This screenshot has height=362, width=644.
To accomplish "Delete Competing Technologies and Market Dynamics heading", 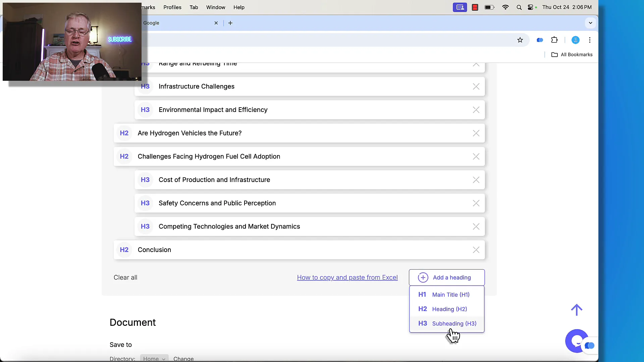I will pos(476,227).
